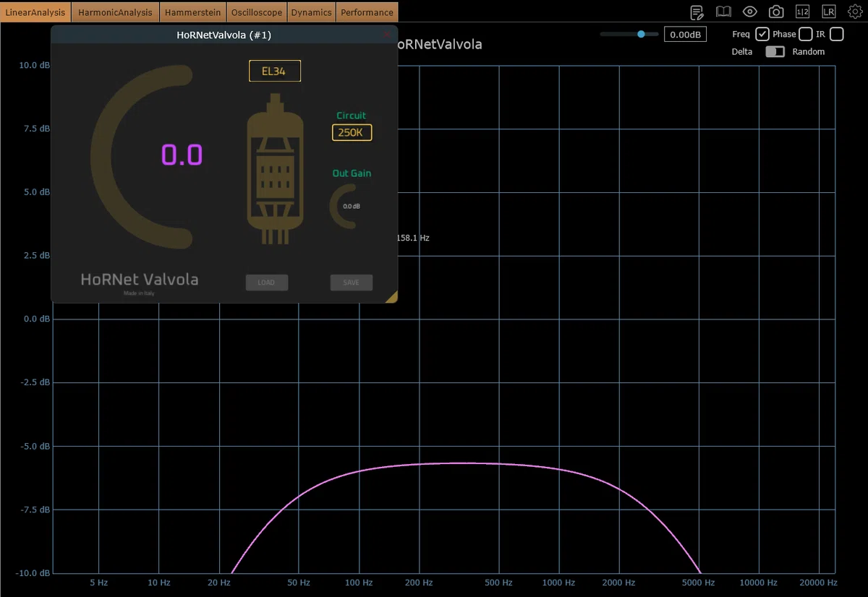Enable the IR checkbox
The image size is (868, 597).
point(837,34)
